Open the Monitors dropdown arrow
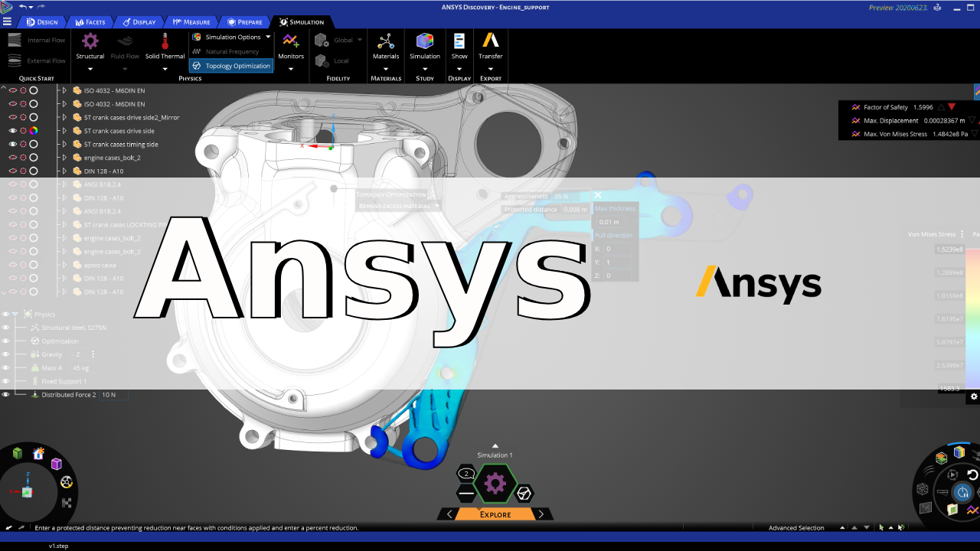Image resolution: width=980 pixels, height=551 pixels. click(291, 69)
